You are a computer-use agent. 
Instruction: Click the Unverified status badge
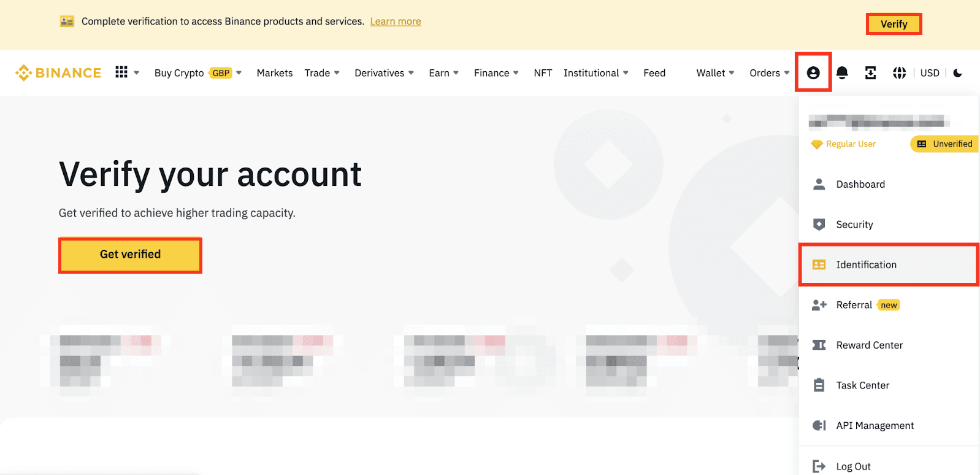(x=944, y=144)
